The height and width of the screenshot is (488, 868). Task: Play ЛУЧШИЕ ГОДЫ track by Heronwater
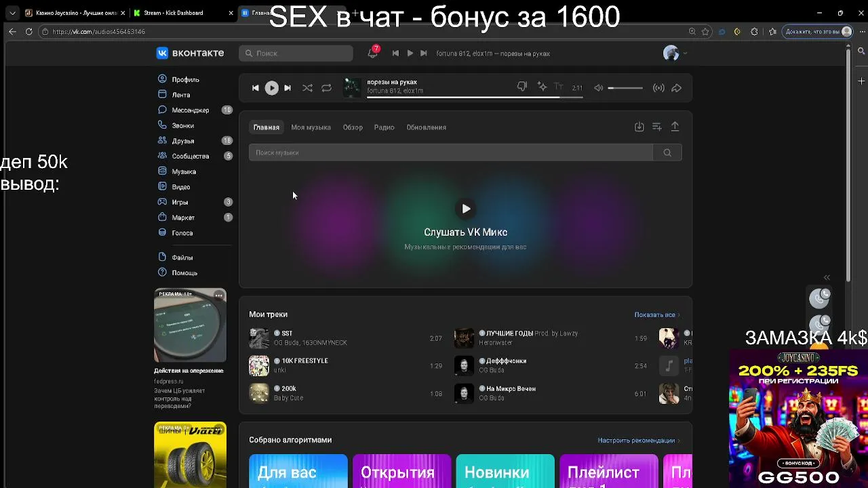[464, 338]
